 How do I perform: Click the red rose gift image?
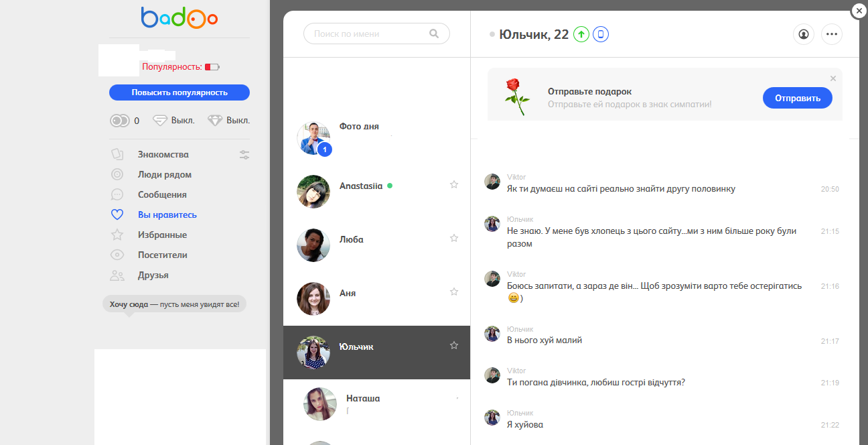(516, 97)
